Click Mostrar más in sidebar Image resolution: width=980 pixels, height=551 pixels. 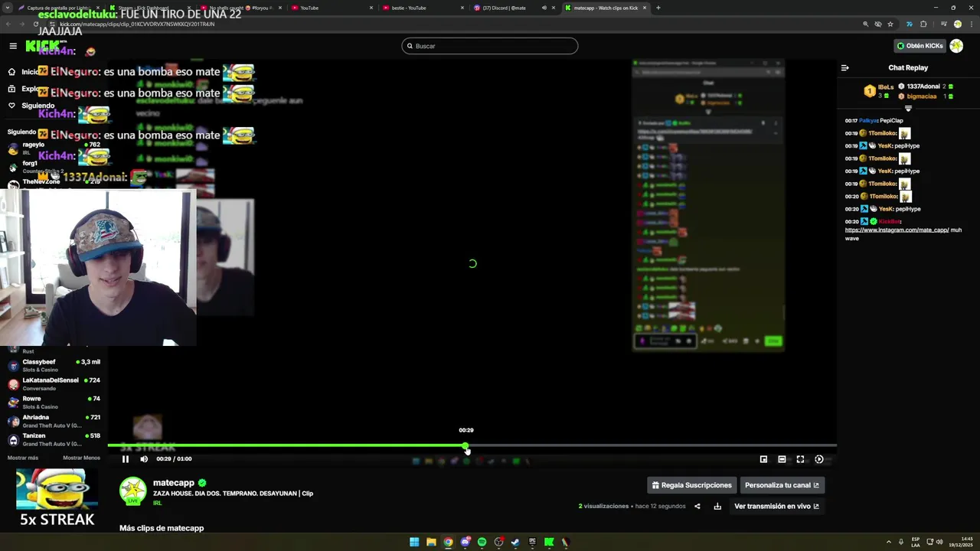23,458
